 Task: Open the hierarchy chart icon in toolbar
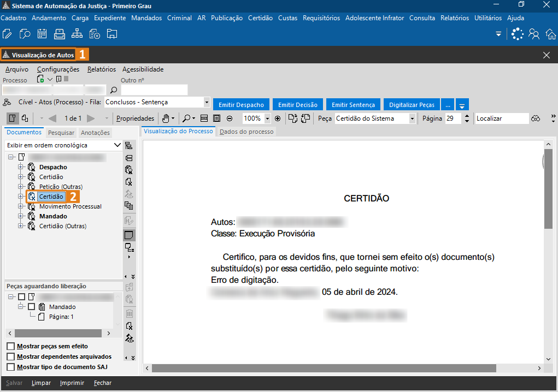[77, 34]
